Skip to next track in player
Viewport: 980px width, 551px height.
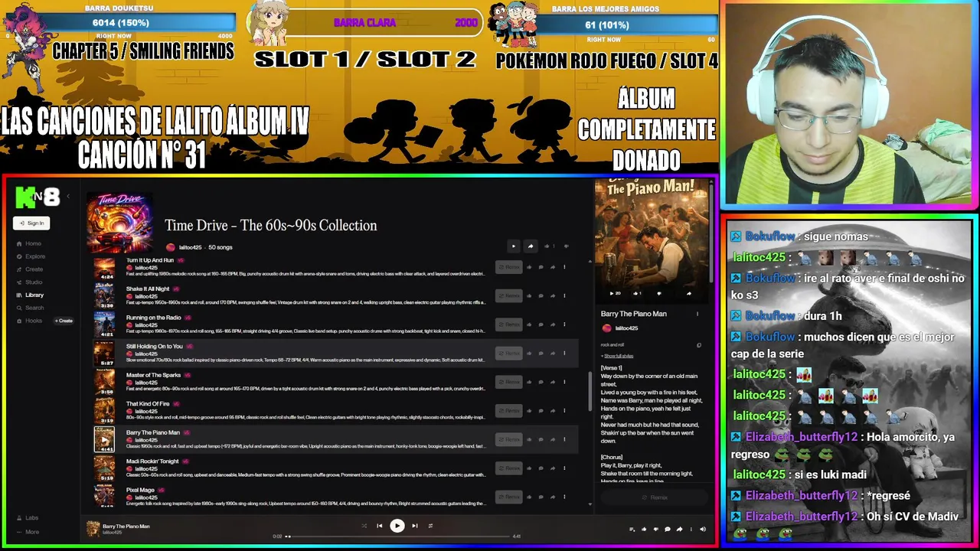coord(415,526)
